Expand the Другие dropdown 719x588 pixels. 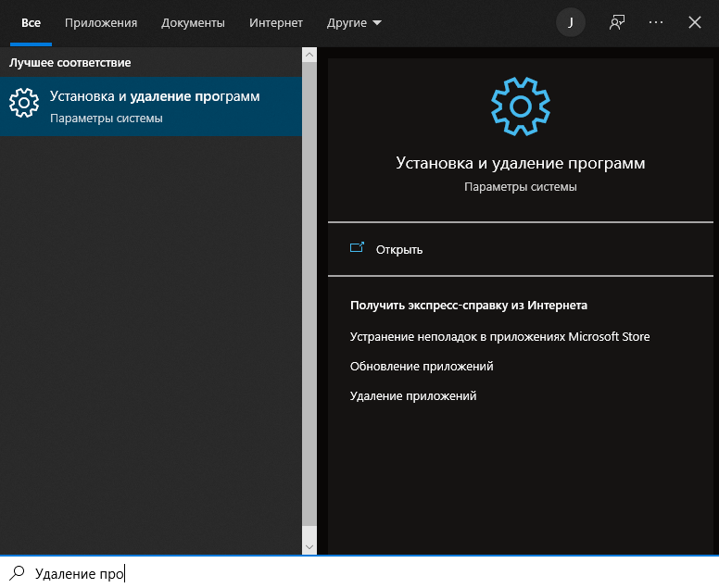[x=354, y=22]
